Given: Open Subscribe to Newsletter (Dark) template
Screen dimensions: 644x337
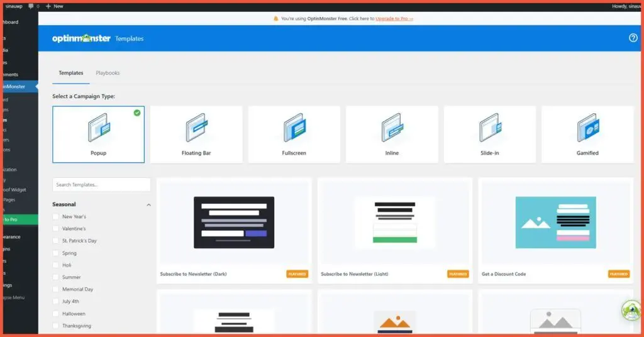Looking at the screenshot, I should pos(234,222).
